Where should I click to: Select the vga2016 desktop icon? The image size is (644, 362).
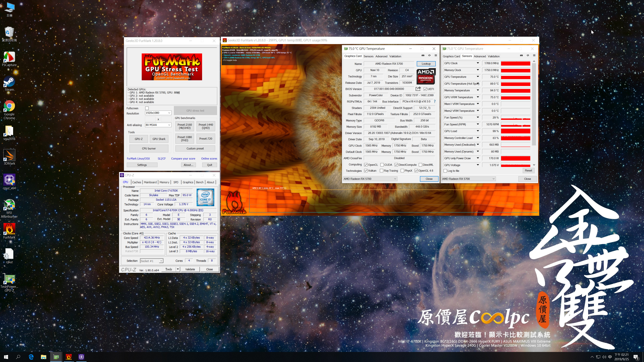pyautogui.click(x=9, y=133)
